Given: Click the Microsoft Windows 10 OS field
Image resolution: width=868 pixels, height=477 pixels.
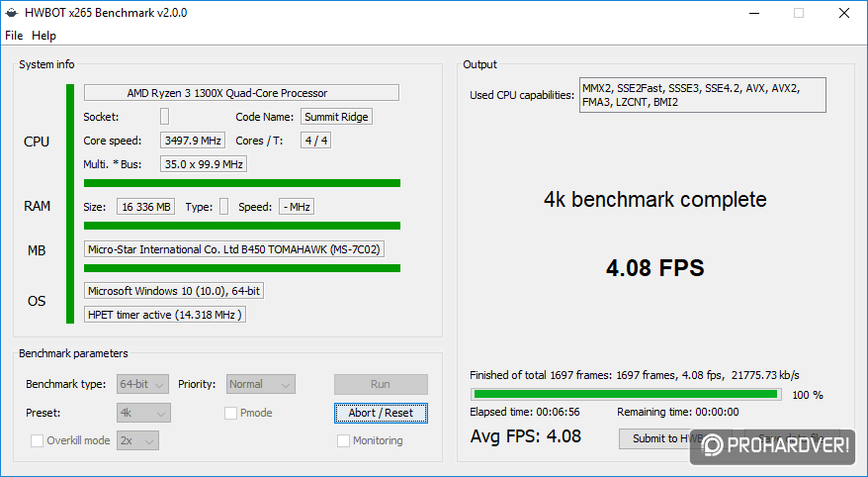Looking at the screenshot, I should point(174,291).
